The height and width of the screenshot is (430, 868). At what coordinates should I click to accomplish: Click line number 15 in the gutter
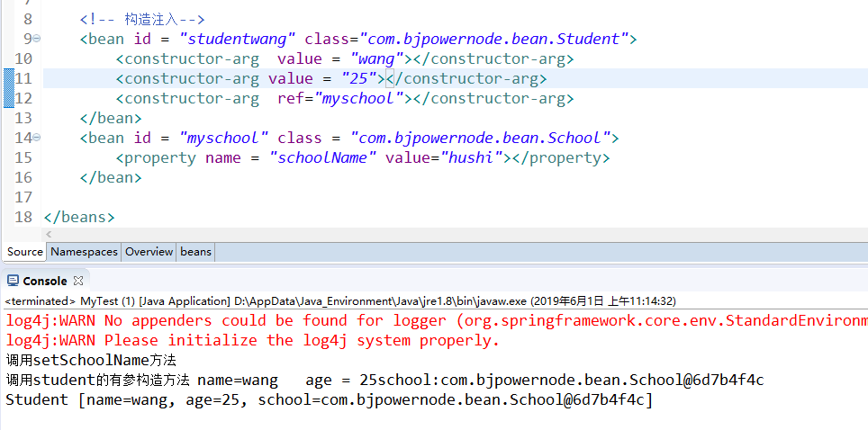(23, 157)
